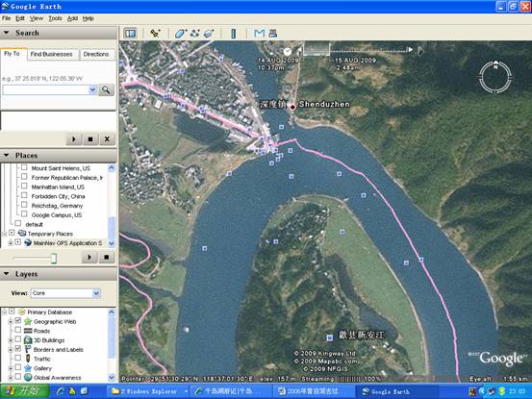Click the 3D Buildings layer icon

coord(28,340)
